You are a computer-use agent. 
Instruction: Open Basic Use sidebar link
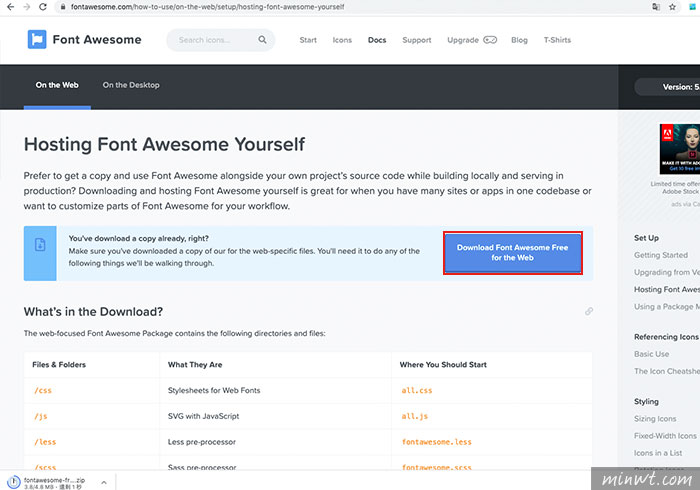(x=651, y=354)
